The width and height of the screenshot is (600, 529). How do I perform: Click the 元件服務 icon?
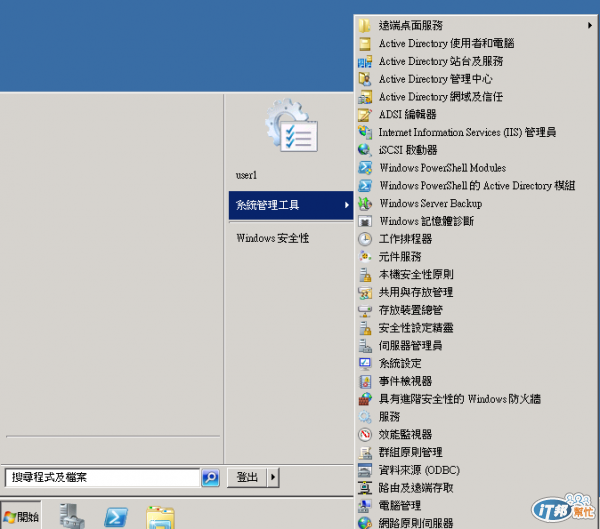[365, 256]
